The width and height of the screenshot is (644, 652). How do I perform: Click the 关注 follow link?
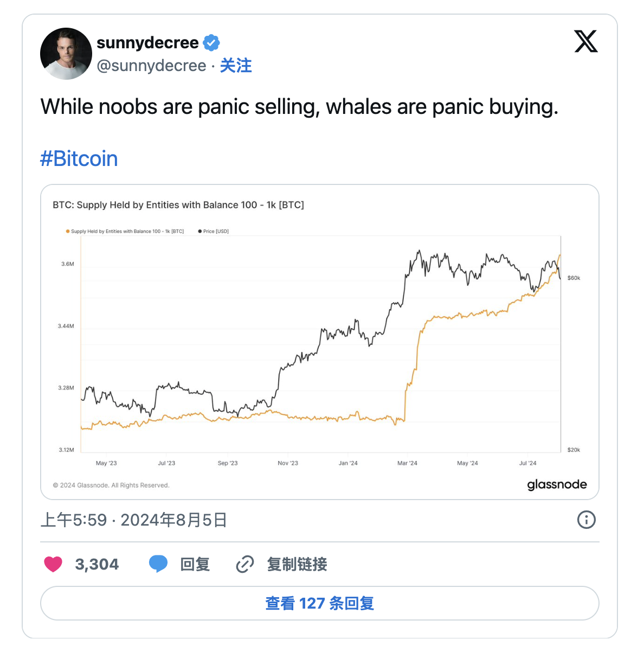pyautogui.click(x=236, y=66)
